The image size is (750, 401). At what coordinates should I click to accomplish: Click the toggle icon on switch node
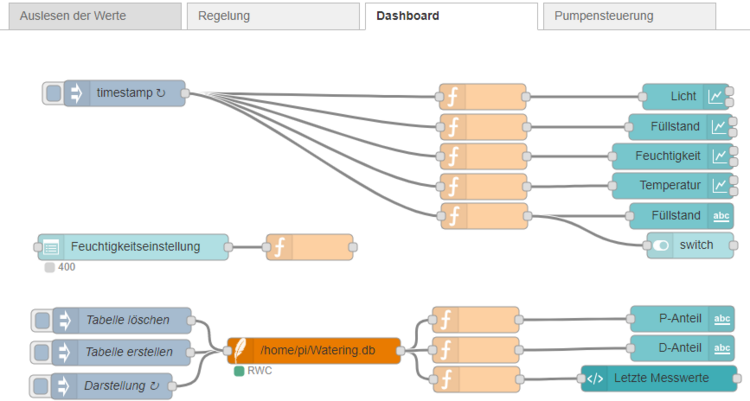pyautogui.click(x=662, y=245)
